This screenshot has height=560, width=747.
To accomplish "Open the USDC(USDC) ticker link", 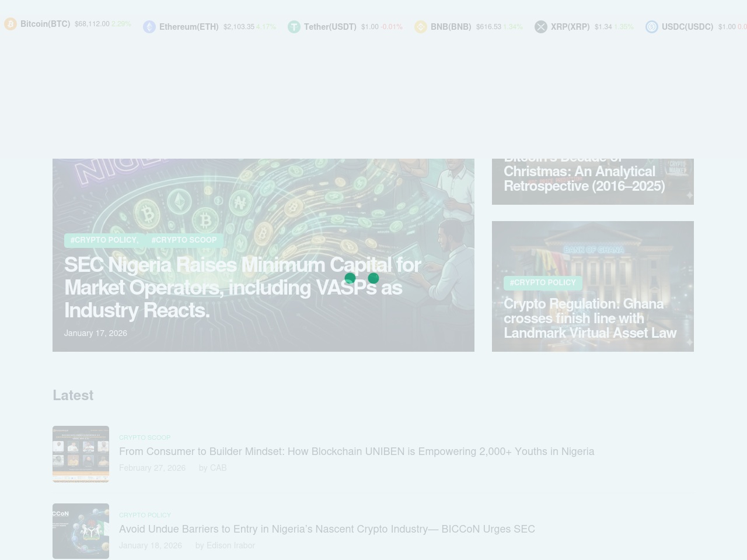I will (687, 27).
